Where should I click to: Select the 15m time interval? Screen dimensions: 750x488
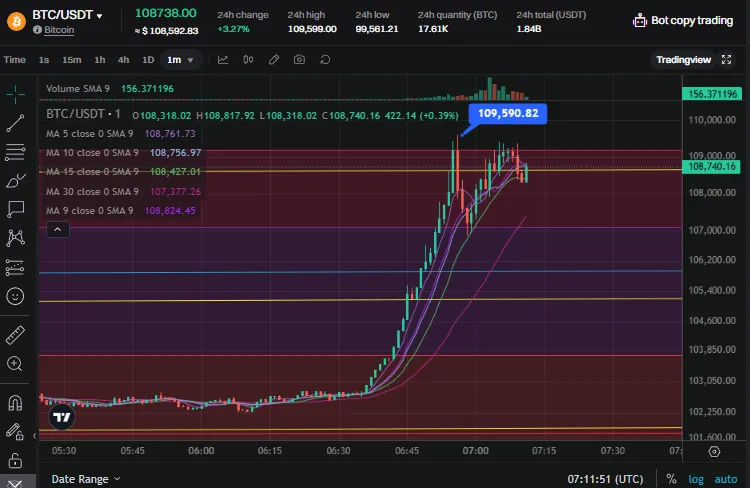[72, 60]
